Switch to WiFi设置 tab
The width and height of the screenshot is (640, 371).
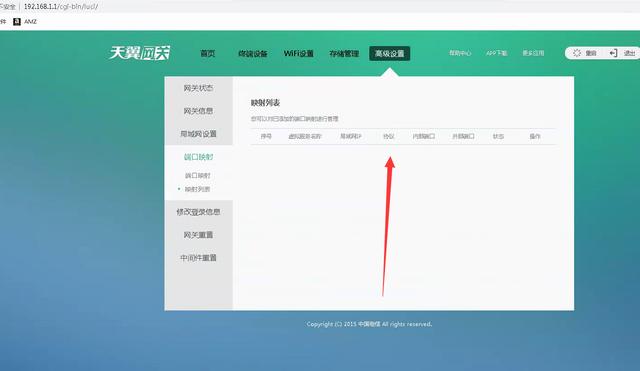tap(298, 53)
